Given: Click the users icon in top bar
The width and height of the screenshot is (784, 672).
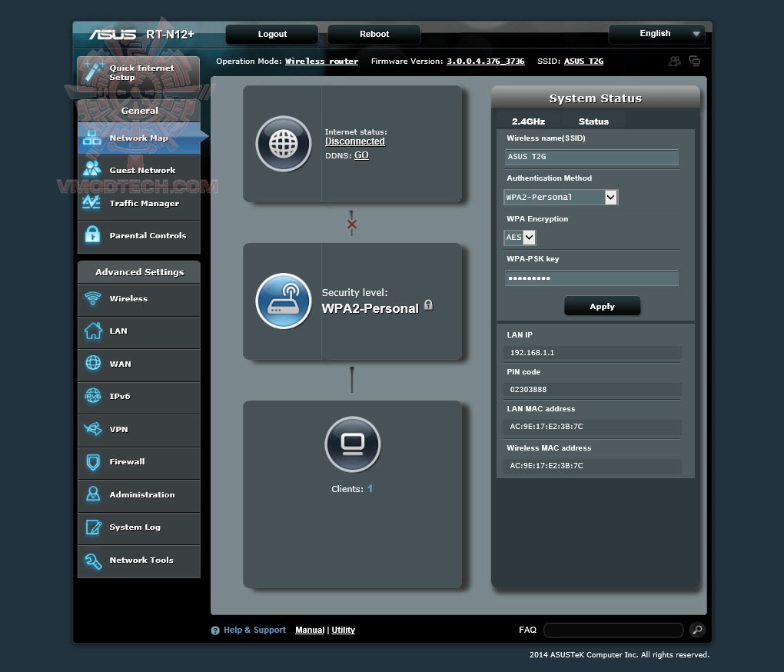Looking at the screenshot, I should [x=675, y=61].
